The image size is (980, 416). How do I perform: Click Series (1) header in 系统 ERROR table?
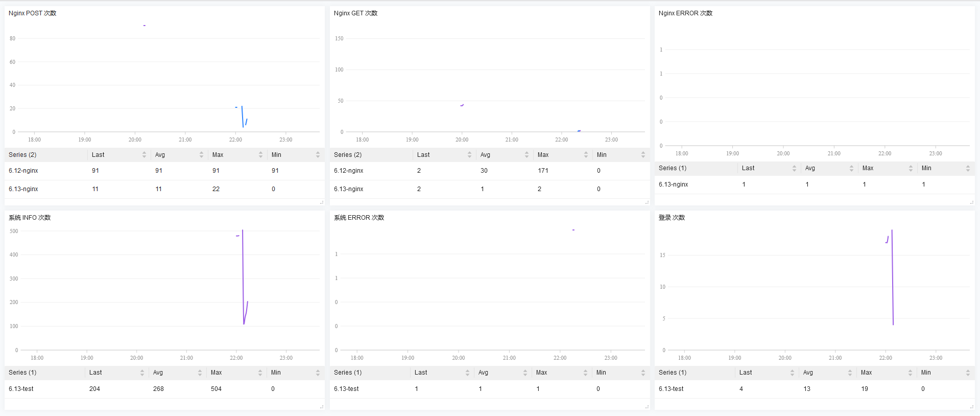(348, 373)
